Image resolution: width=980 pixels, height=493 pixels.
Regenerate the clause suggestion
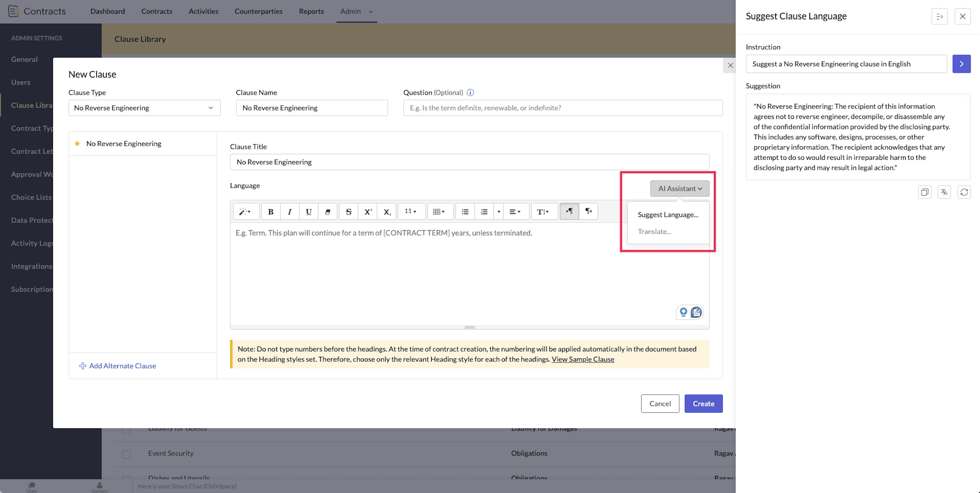click(964, 192)
